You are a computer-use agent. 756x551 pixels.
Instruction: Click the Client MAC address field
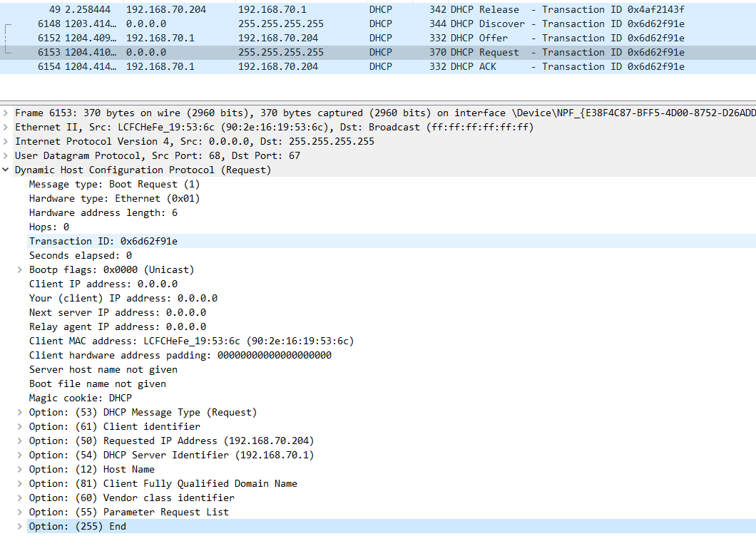[x=191, y=341]
